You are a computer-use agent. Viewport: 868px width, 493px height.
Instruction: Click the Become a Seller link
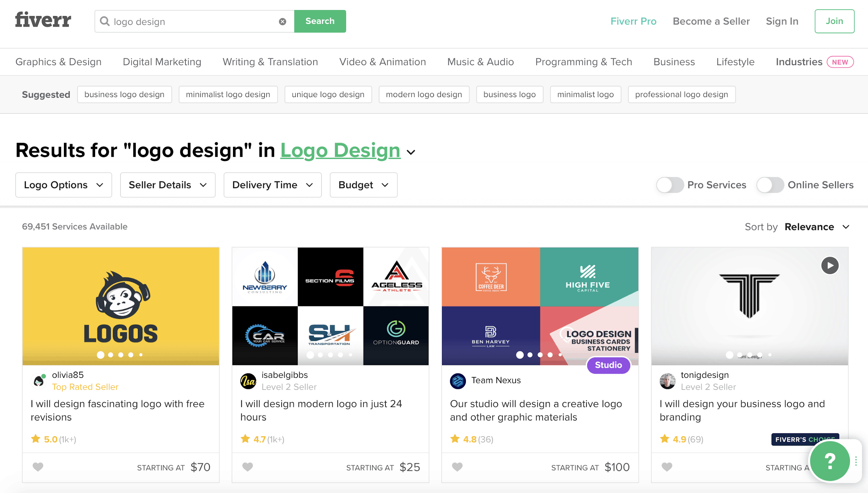[x=711, y=22]
